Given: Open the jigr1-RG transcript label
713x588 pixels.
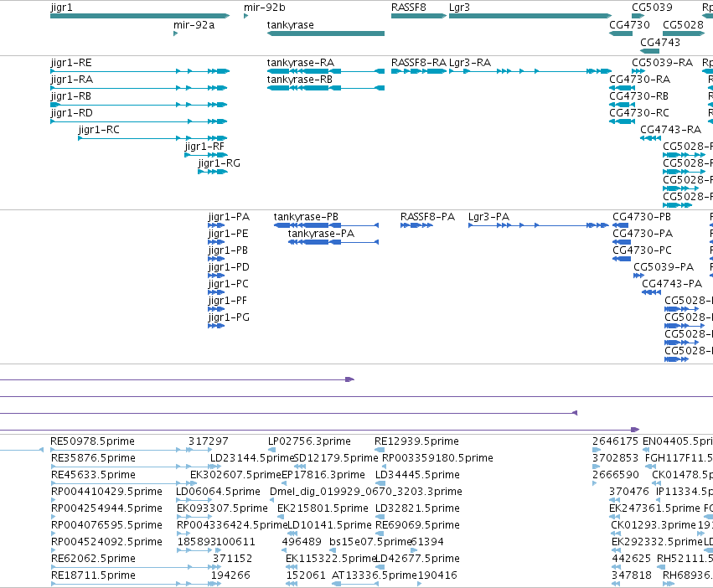Looking at the screenshot, I should pyautogui.click(x=220, y=162).
